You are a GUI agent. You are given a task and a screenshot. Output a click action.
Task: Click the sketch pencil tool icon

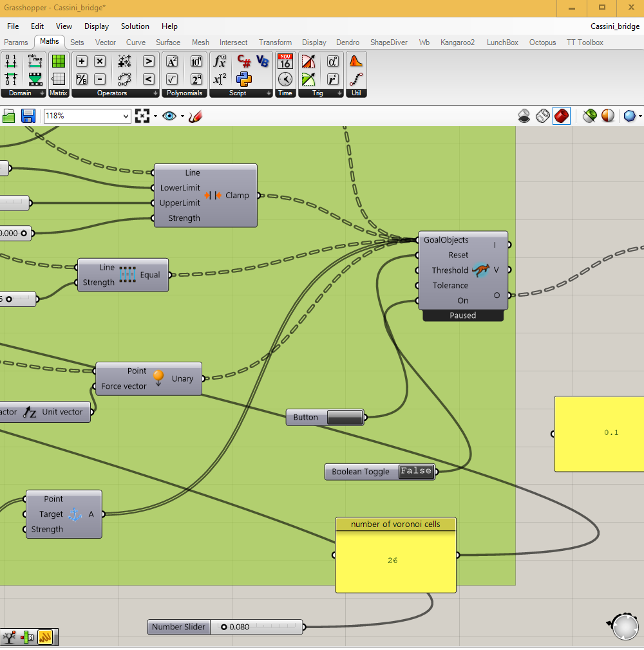pyautogui.click(x=196, y=116)
